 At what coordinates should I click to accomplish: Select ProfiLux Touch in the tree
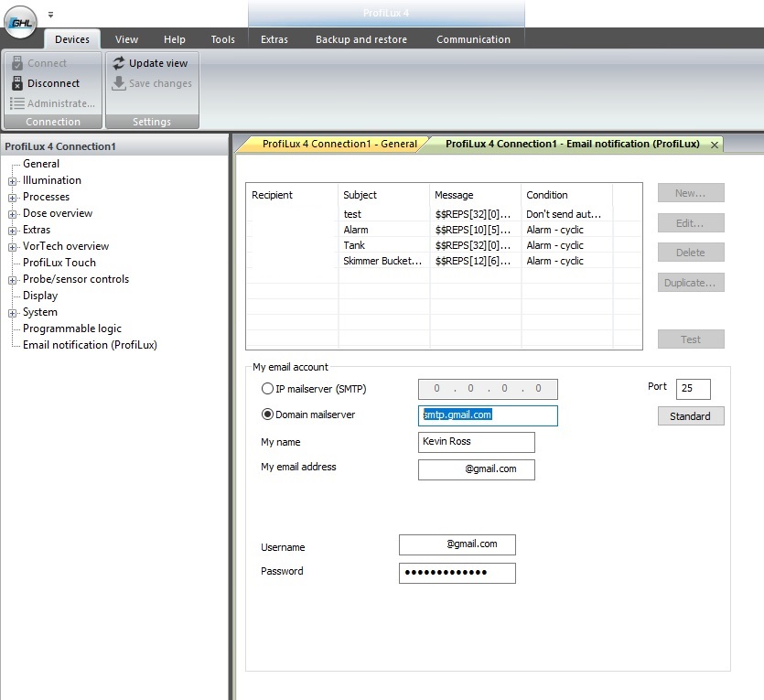[59, 263]
